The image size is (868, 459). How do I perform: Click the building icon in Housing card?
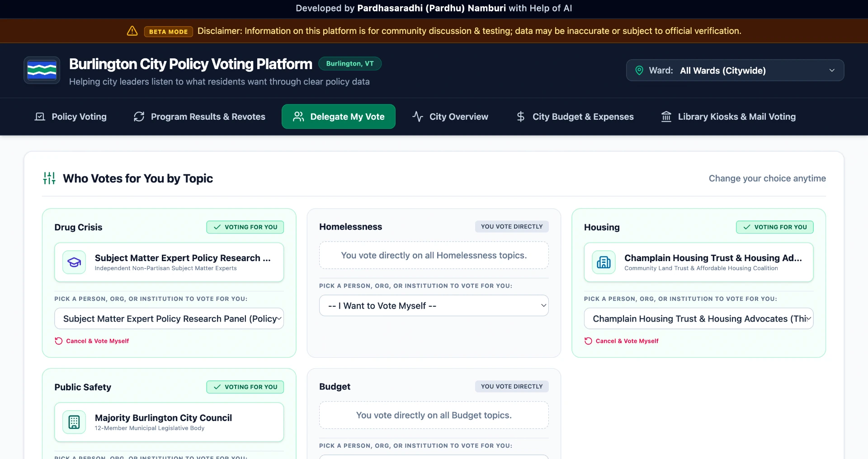(x=604, y=262)
